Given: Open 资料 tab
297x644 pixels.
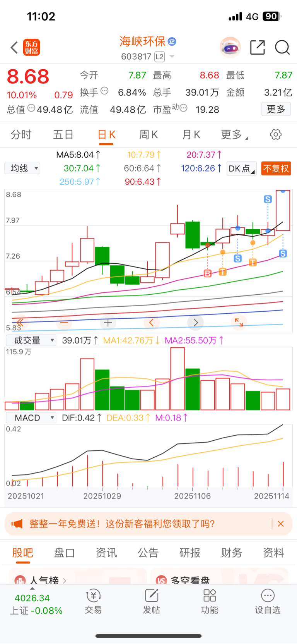Looking at the screenshot, I should click(273, 553).
